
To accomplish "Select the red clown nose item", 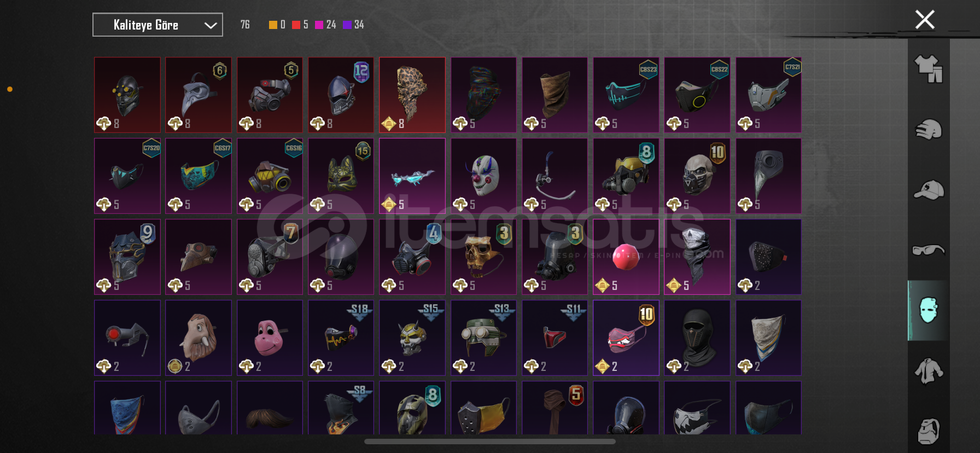I will [626, 257].
